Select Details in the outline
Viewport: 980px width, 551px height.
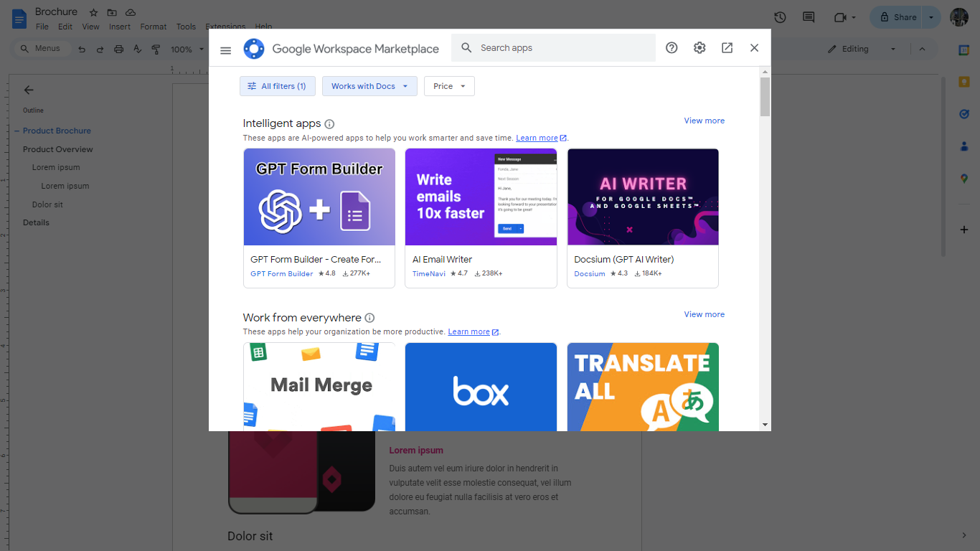coord(36,222)
